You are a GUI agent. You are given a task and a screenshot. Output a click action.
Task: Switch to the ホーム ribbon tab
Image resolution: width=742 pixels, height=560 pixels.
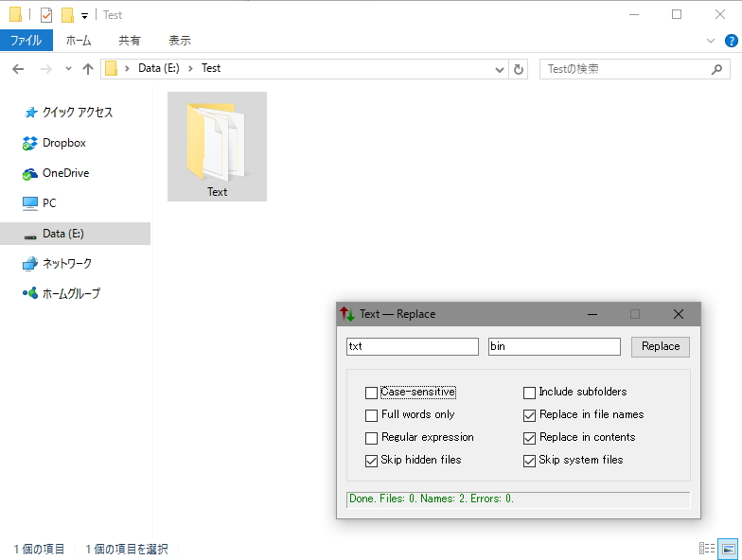[x=78, y=41]
